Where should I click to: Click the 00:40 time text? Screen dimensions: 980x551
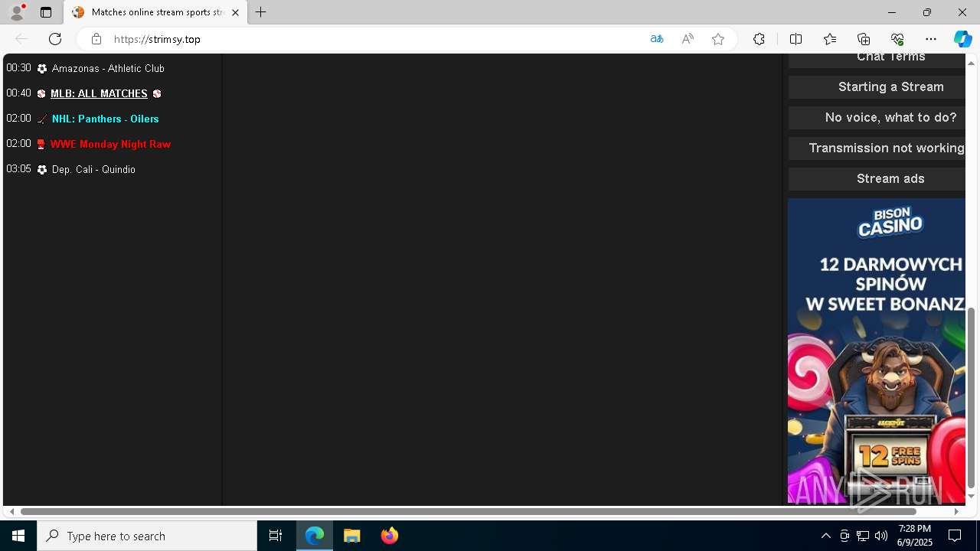pyautogui.click(x=18, y=93)
